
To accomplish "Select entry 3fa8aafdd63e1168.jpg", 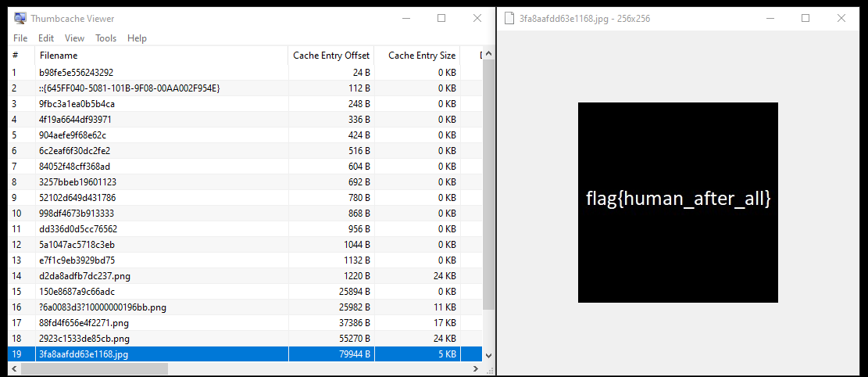I will (x=245, y=354).
